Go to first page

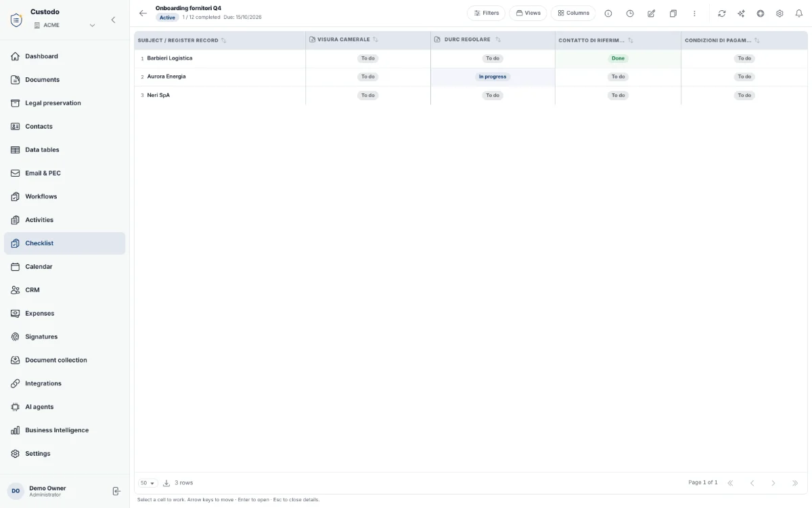coord(730,483)
